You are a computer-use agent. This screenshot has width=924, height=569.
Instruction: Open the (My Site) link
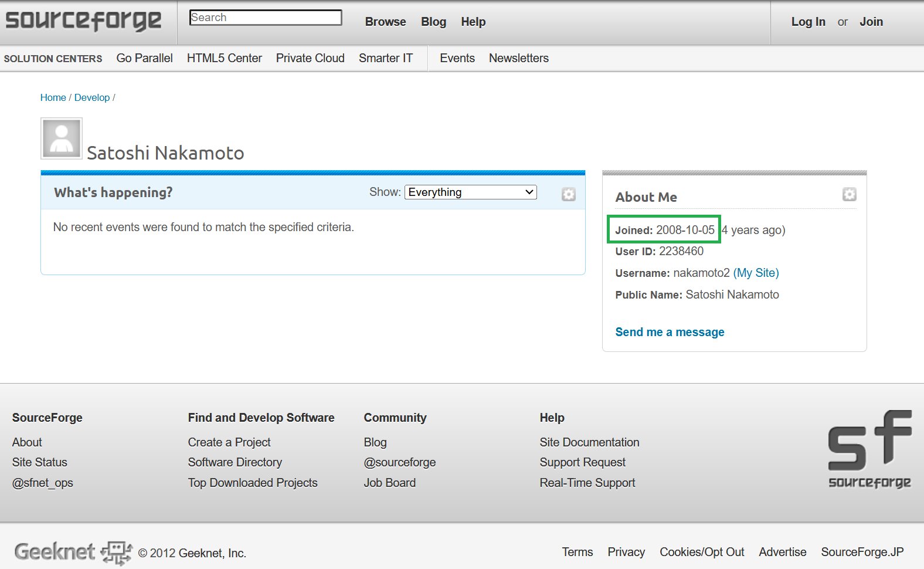tap(756, 273)
